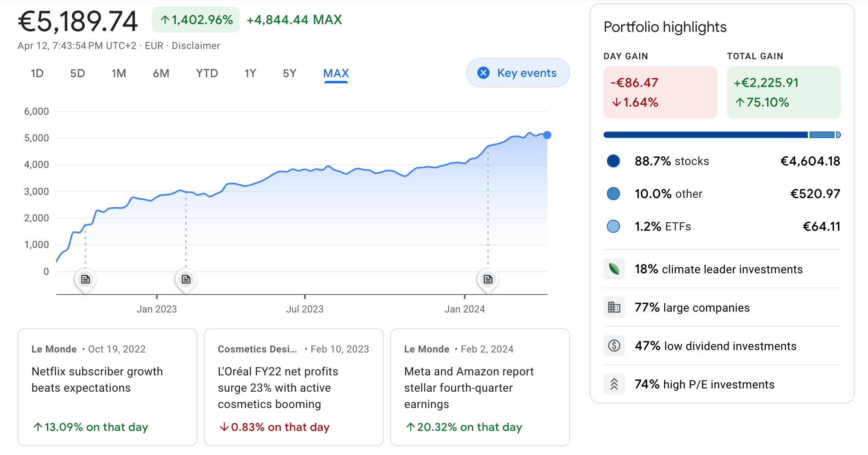Select the 1D chart view

coord(37,73)
